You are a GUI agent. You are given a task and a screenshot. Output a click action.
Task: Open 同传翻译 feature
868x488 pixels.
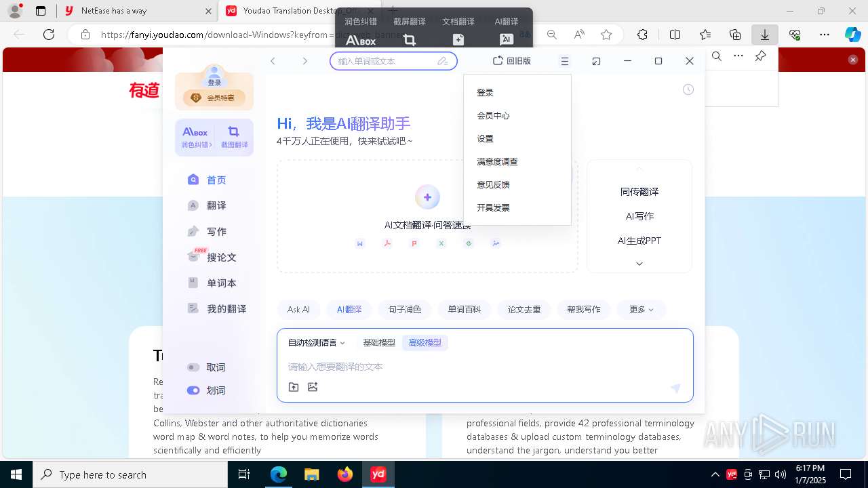[639, 192]
